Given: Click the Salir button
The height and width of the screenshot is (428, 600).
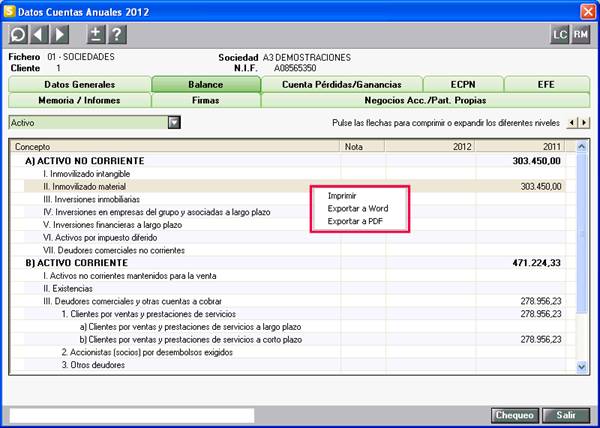Looking at the screenshot, I should pos(566,415).
